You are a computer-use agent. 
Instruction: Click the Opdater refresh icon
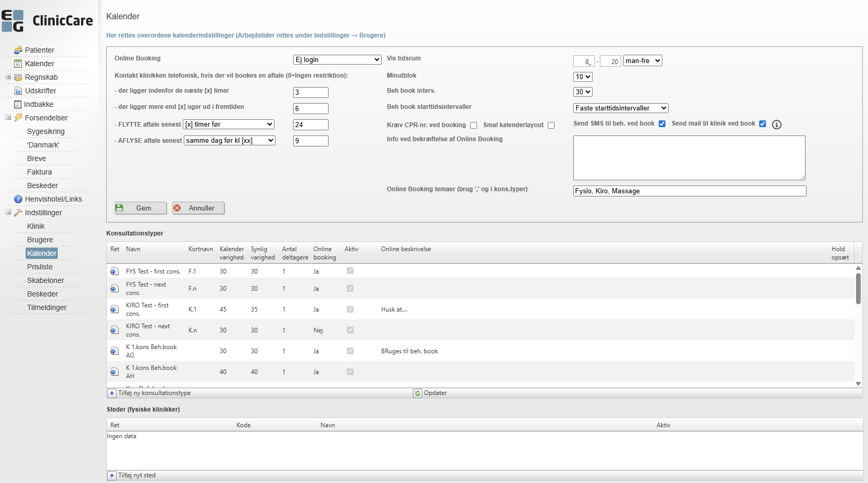point(418,393)
